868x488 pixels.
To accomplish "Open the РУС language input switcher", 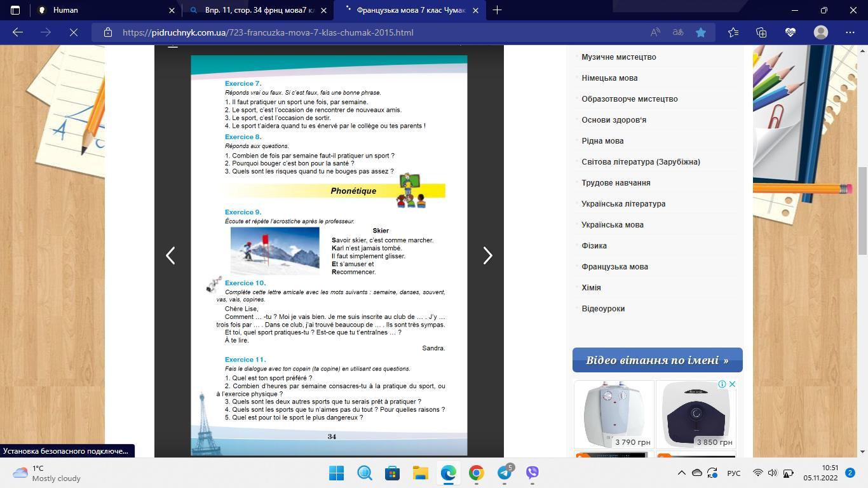I will pos(733,473).
